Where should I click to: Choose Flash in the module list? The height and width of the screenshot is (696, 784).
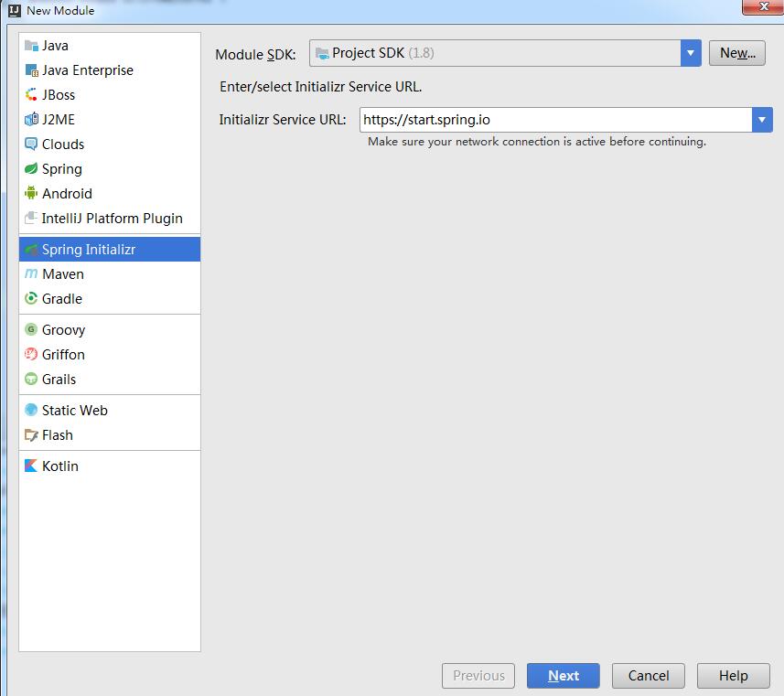coord(58,435)
